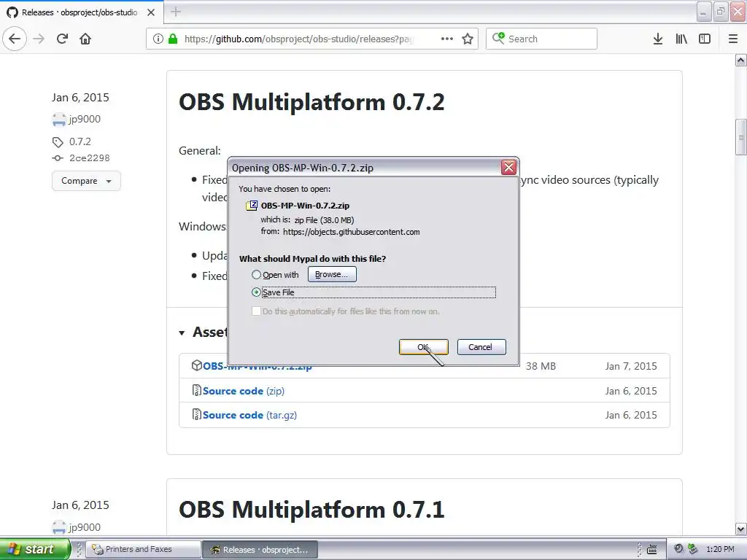Click Browse... to choose an application
This screenshot has width=747, height=560.
[332, 274]
